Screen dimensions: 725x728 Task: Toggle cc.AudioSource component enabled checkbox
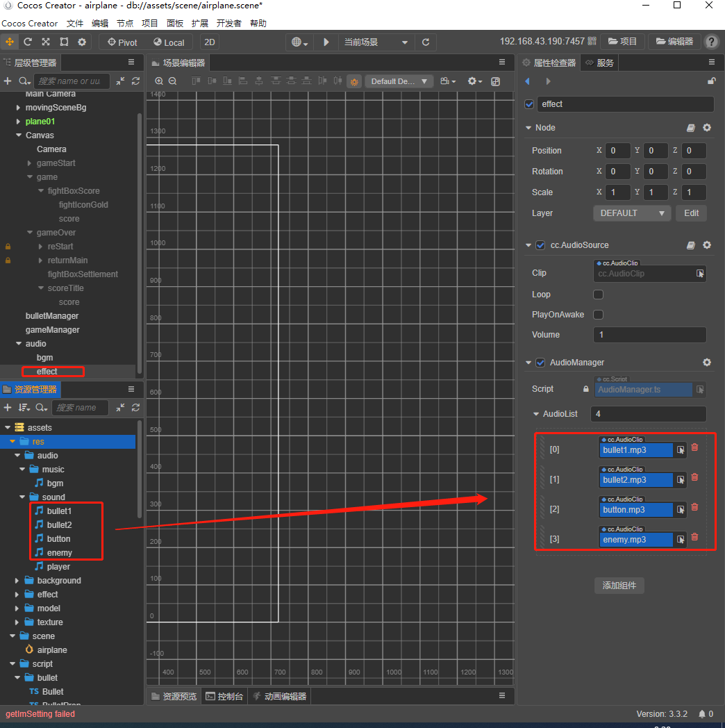[540, 245]
